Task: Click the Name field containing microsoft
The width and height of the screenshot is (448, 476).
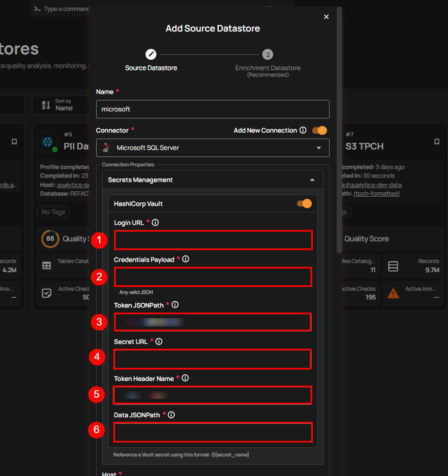Action: click(212, 109)
